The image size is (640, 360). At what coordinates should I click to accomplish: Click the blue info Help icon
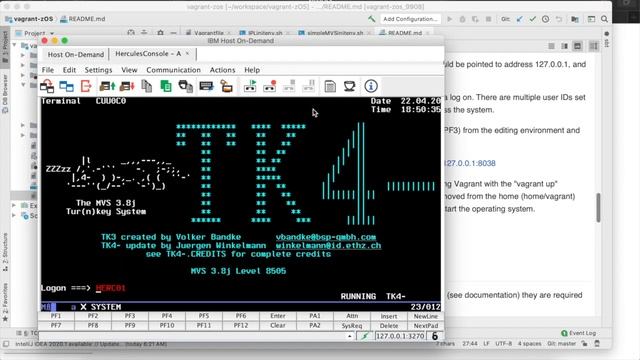coord(371,86)
